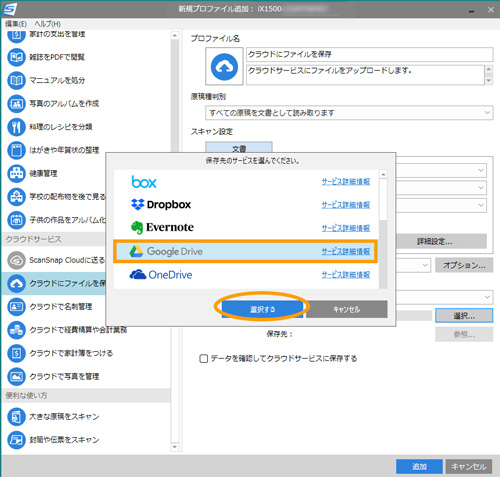Open the 編集(E) menu
This screenshot has width=500, height=477.
pyautogui.click(x=16, y=24)
